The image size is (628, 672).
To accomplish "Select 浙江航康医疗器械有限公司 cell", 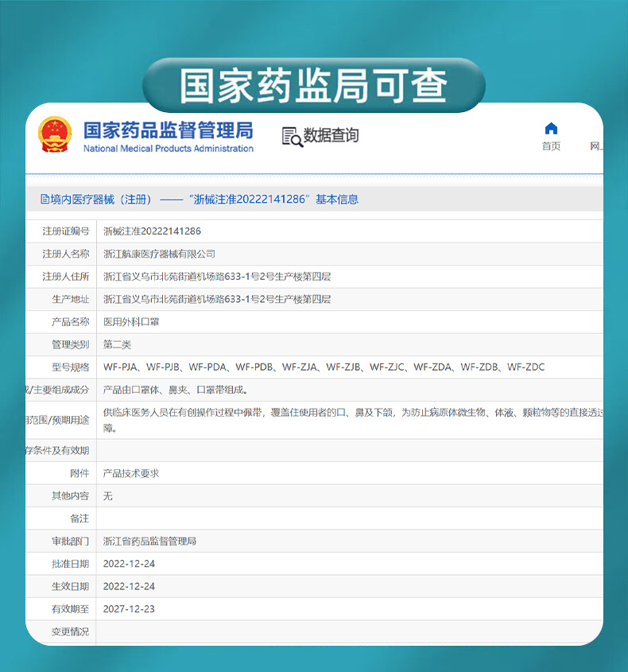I will point(159,254).
